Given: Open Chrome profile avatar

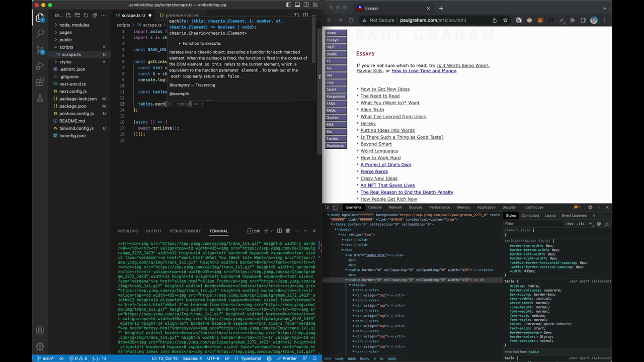Looking at the screenshot, I should click(x=594, y=20).
